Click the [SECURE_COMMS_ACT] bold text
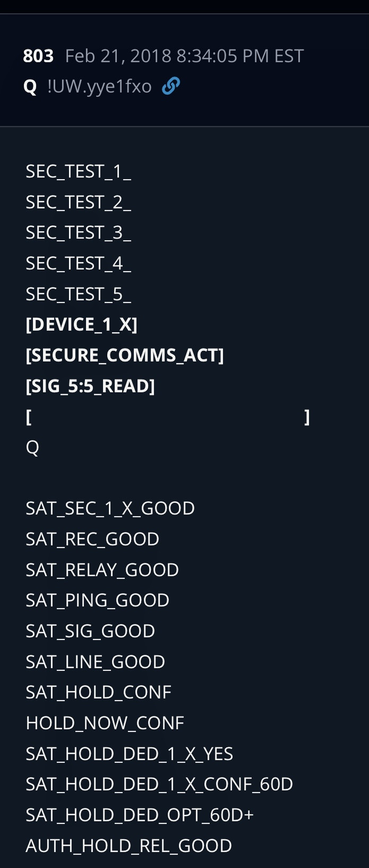The width and height of the screenshot is (369, 868). (x=125, y=355)
